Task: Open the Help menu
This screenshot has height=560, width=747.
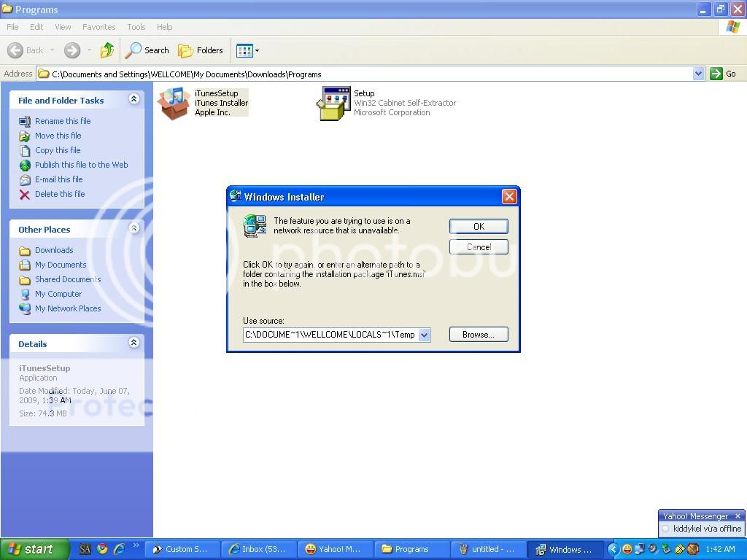Action: click(x=164, y=27)
